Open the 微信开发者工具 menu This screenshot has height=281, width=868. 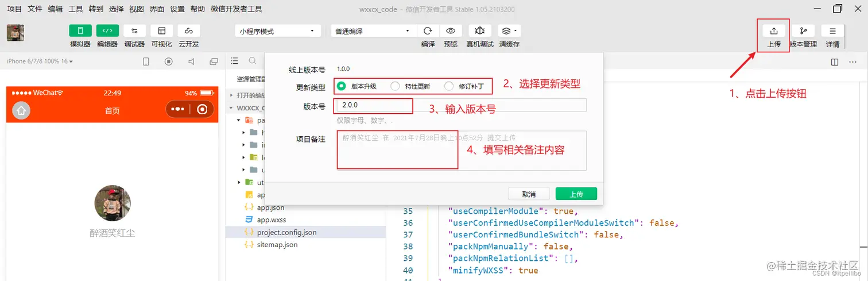pyautogui.click(x=237, y=9)
